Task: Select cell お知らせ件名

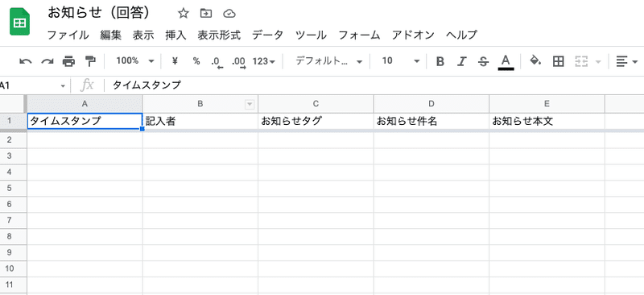Action: tap(431, 122)
